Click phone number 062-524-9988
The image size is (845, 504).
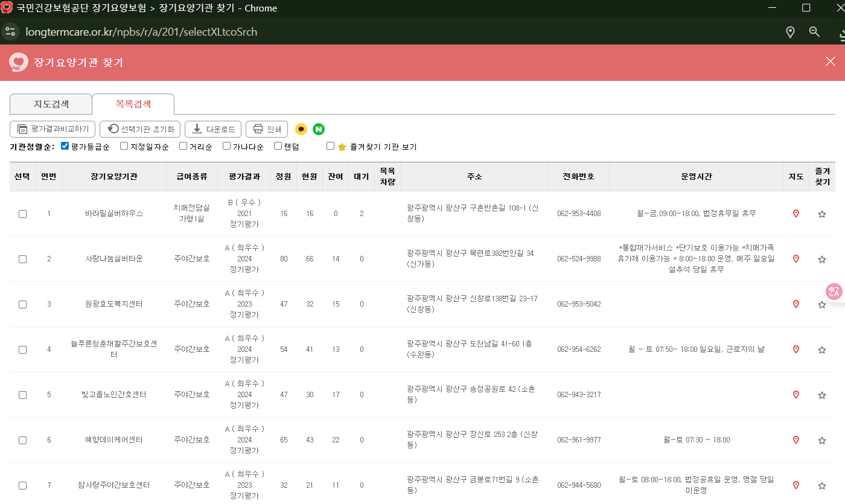pos(579,259)
